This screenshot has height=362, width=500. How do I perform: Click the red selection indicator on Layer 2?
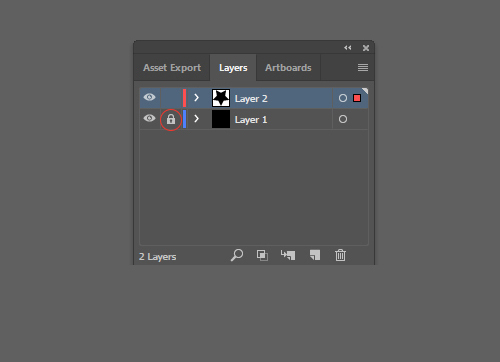[x=357, y=98]
